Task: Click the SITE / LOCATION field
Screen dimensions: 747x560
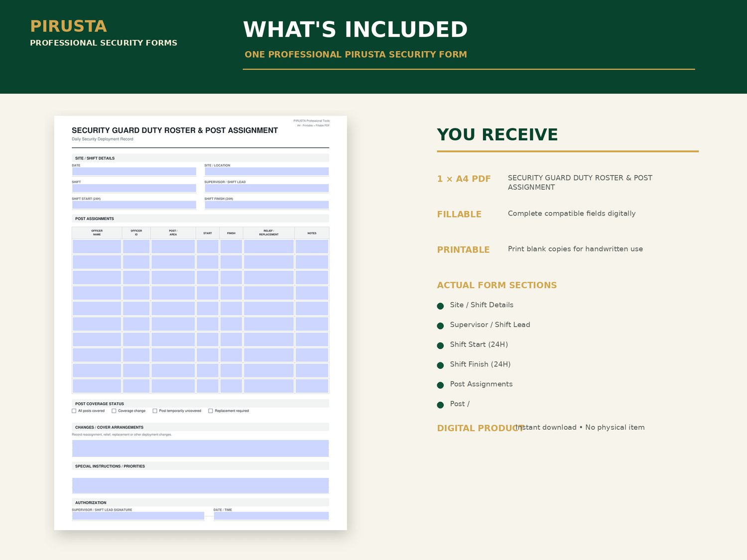Action: point(266,171)
